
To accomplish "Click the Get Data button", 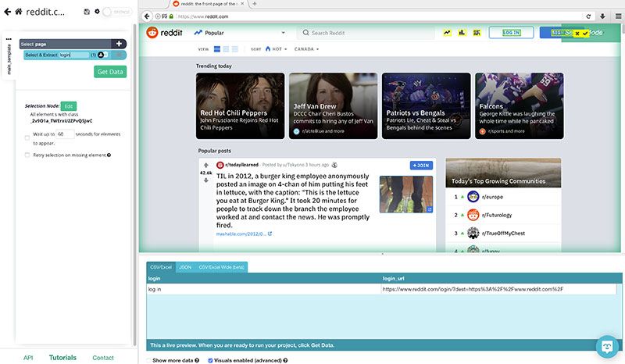I will (110, 72).
